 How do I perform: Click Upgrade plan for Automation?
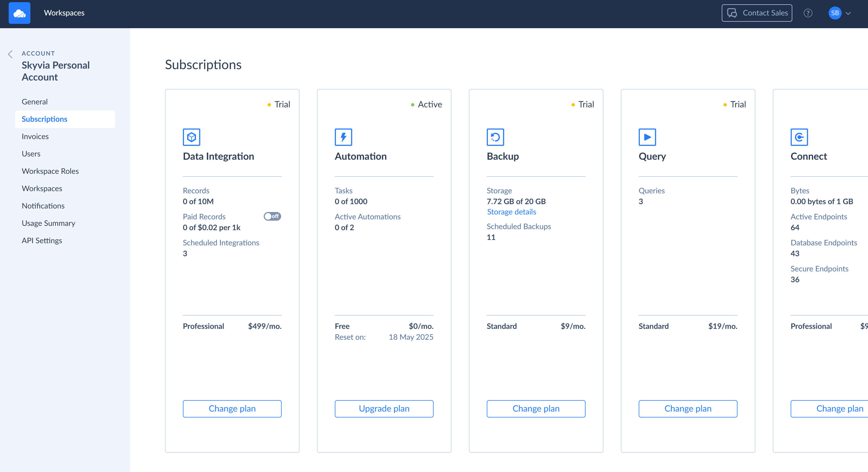384,409
